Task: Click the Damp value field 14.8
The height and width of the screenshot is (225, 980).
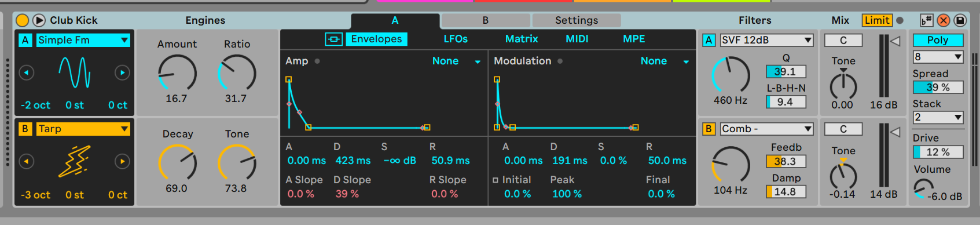Action: pyautogui.click(x=786, y=191)
